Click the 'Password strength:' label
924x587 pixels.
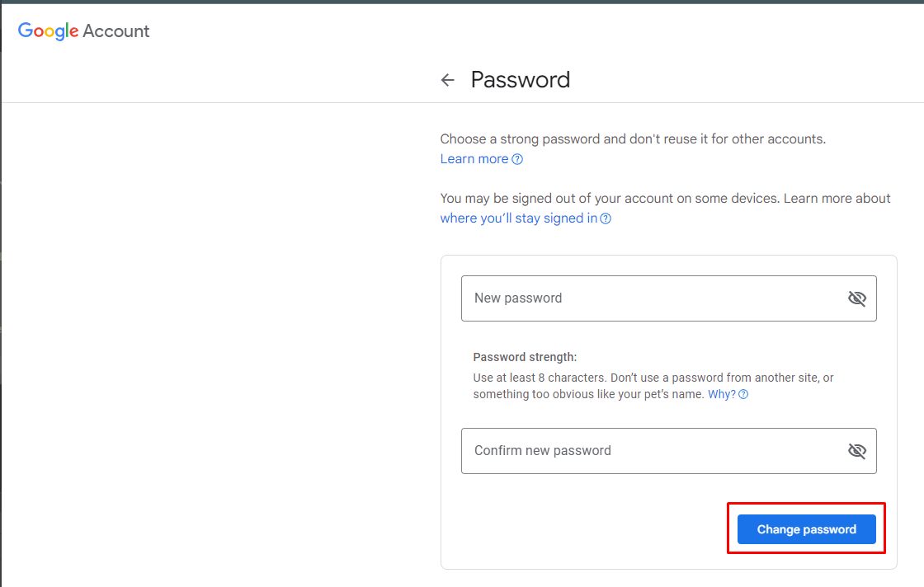point(525,357)
